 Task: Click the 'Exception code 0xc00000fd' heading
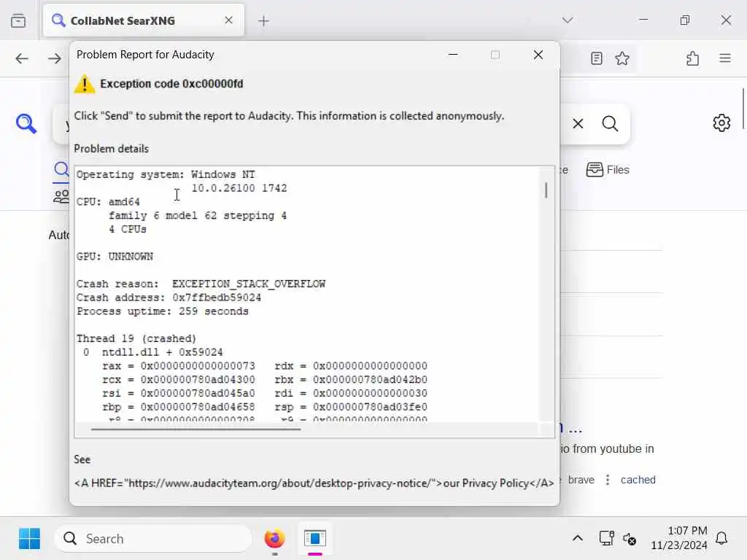tap(171, 84)
